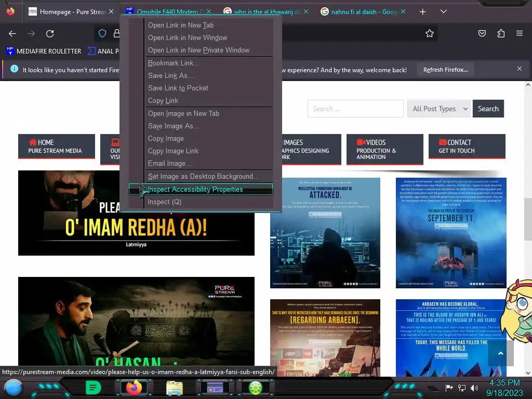Screen dimensions: 532x399
Task: Open the Extensions puzzle icon
Action: pos(501,33)
